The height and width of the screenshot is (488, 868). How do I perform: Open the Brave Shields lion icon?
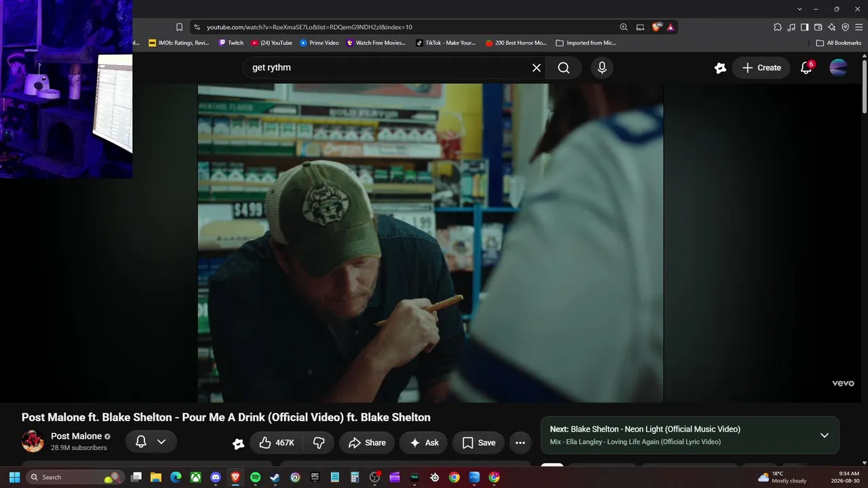(656, 27)
